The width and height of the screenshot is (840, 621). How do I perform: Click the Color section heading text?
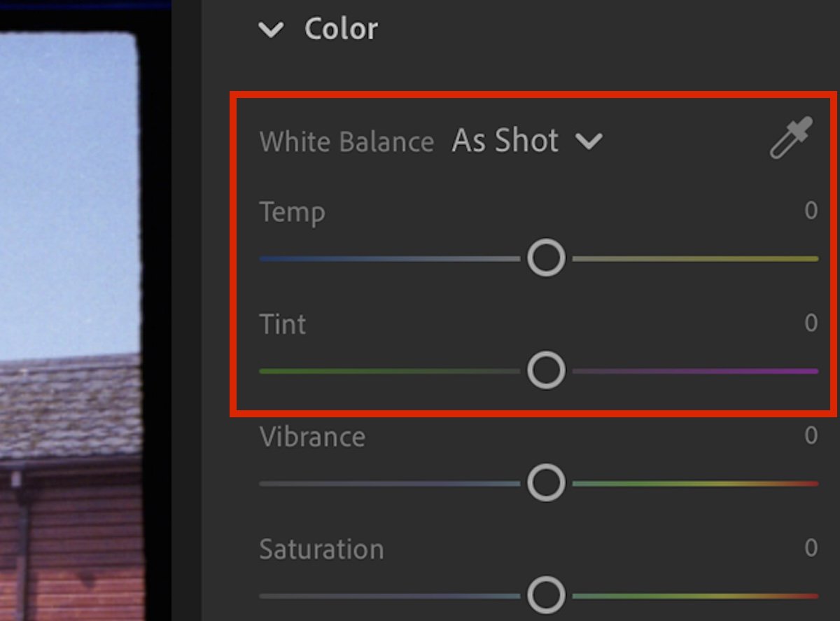point(341,29)
